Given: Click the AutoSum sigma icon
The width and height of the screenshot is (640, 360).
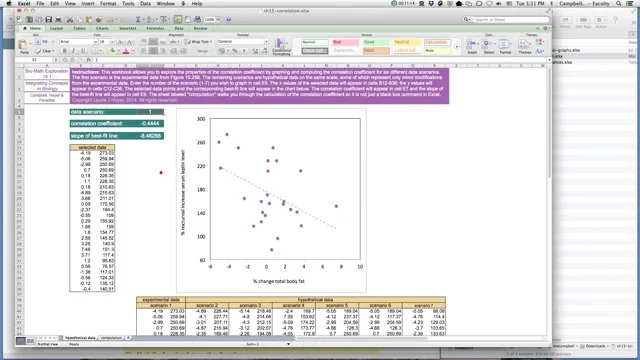Looking at the screenshot, I should (x=138, y=20).
